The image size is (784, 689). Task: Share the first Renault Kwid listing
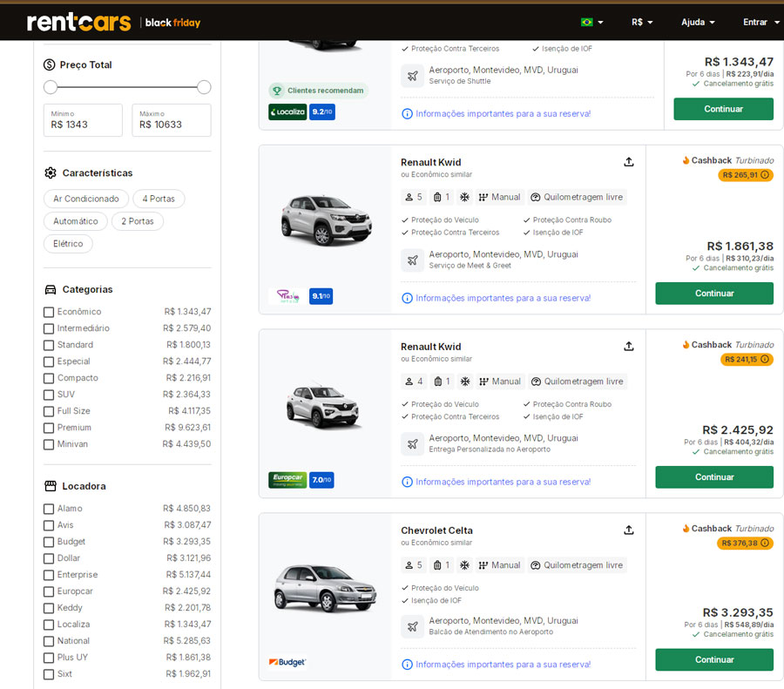(x=629, y=162)
